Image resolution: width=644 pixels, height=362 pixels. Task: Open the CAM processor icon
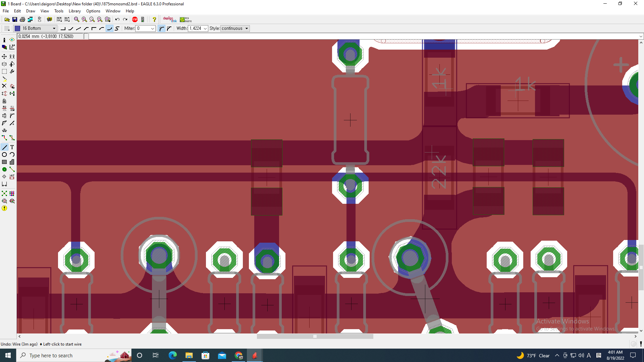[30, 19]
